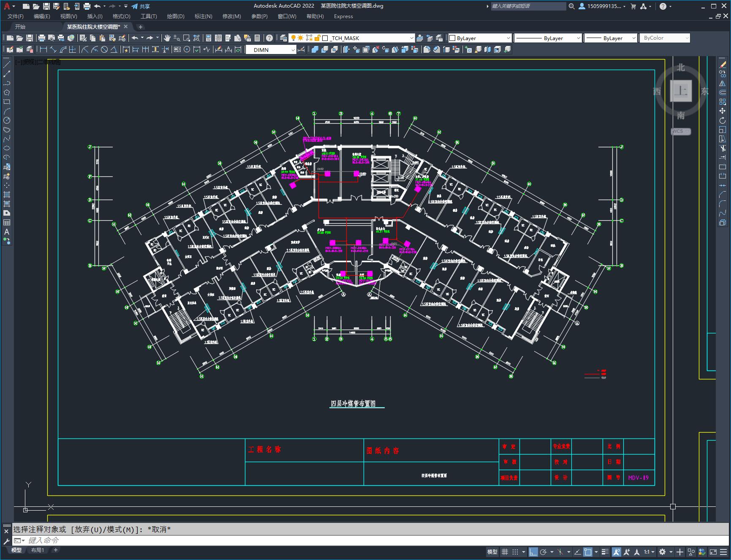Open the 标注(N) menu

point(203,16)
